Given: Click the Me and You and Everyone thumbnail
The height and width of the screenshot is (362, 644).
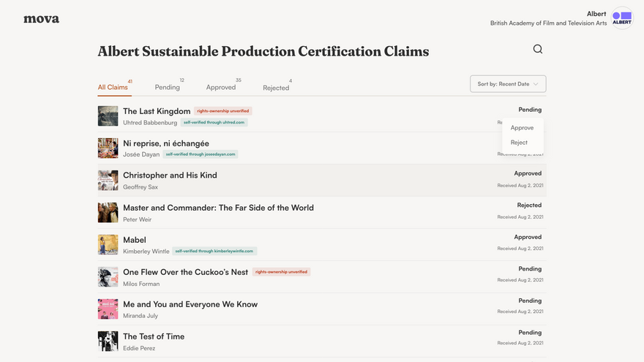Looking at the screenshot, I should pos(108,309).
